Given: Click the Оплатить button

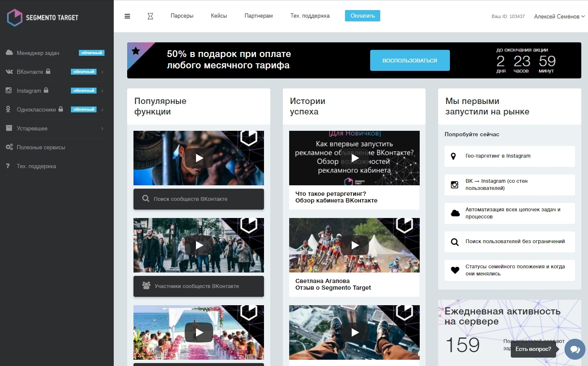Looking at the screenshot, I should point(363,16).
